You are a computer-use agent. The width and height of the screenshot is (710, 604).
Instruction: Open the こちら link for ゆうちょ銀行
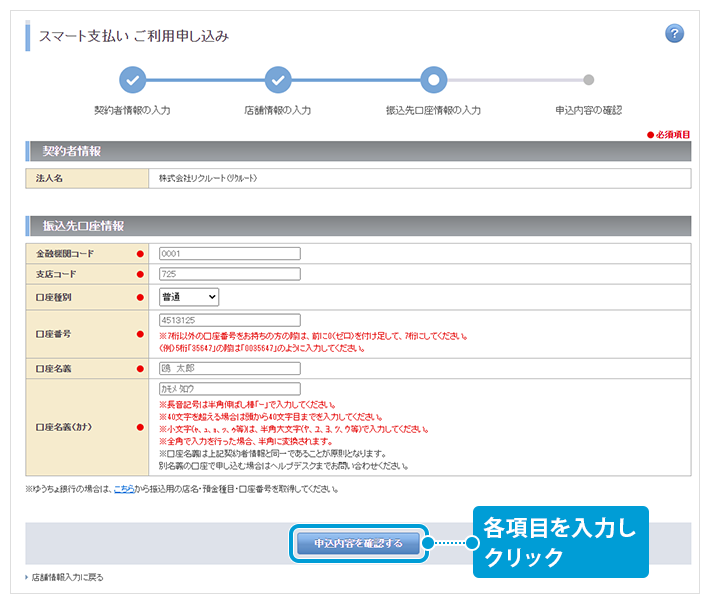tap(123, 489)
